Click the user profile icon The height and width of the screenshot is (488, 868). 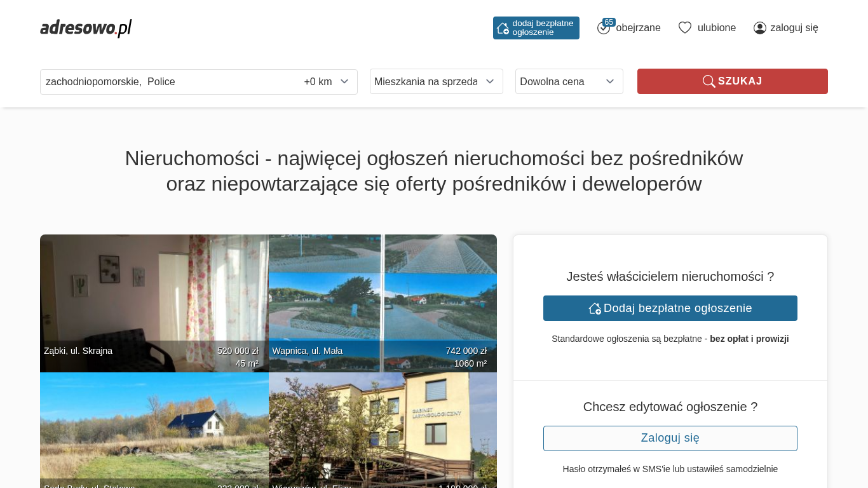click(x=759, y=28)
